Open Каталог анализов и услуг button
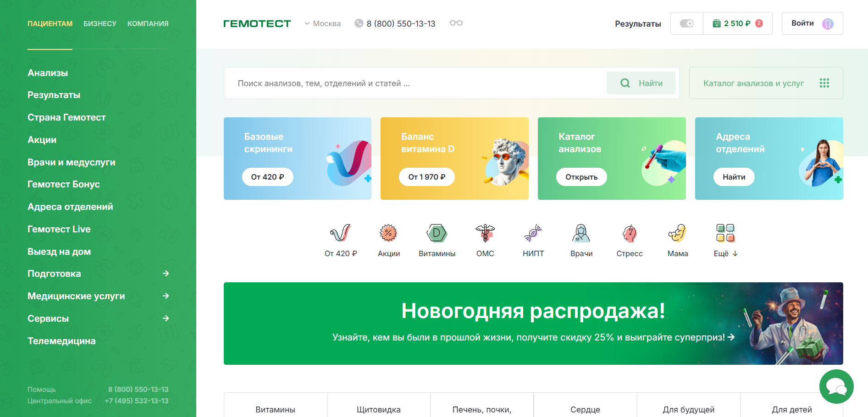Image resolution: width=868 pixels, height=417 pixels. [766, 83]
